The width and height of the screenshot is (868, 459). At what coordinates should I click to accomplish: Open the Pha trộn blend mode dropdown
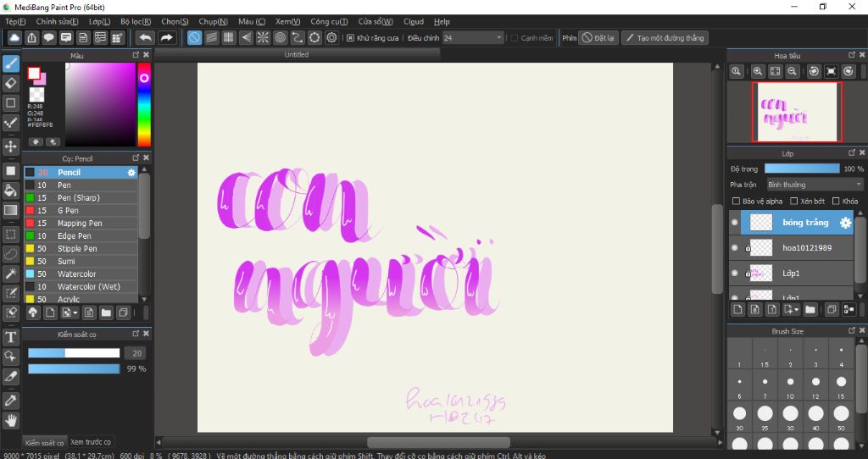coord(815,184)
